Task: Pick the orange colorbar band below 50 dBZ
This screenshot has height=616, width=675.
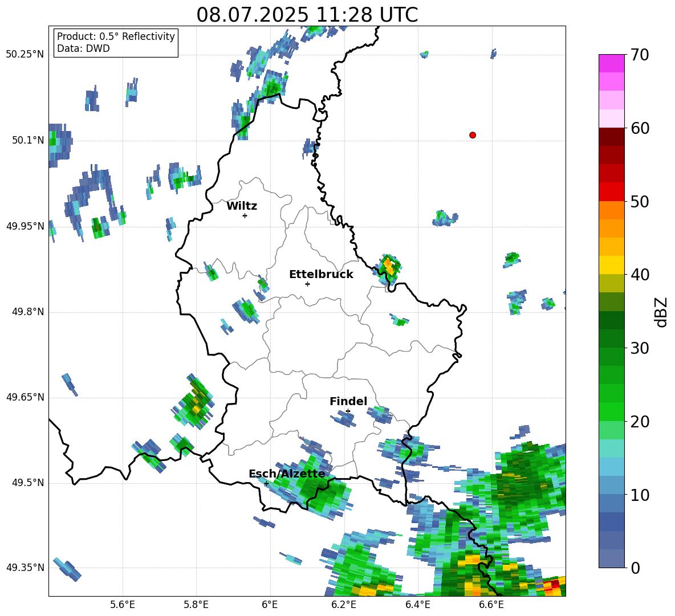Action: pyautogui.click(x=611, y=210)
